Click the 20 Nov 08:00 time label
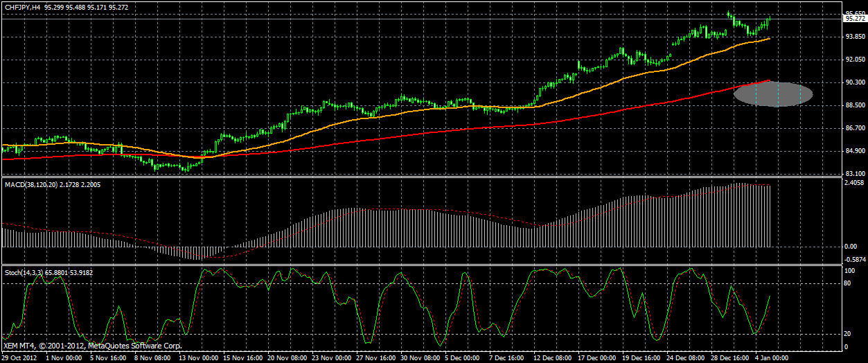This screenshot has width=868, height=363. click(287, 358)
